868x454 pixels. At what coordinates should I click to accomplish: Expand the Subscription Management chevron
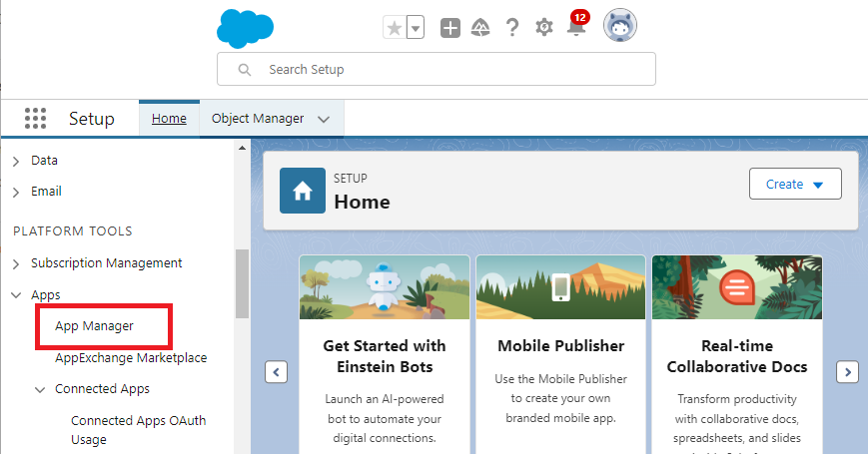coord(16,263)
